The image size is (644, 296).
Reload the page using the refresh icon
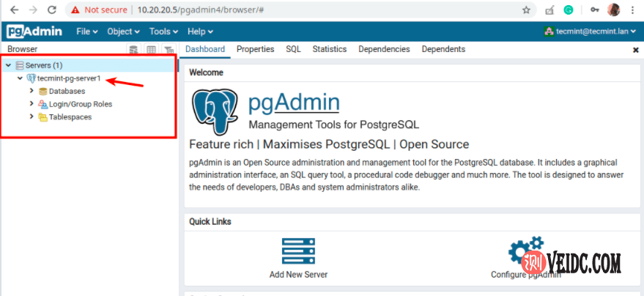pos(51,10)
